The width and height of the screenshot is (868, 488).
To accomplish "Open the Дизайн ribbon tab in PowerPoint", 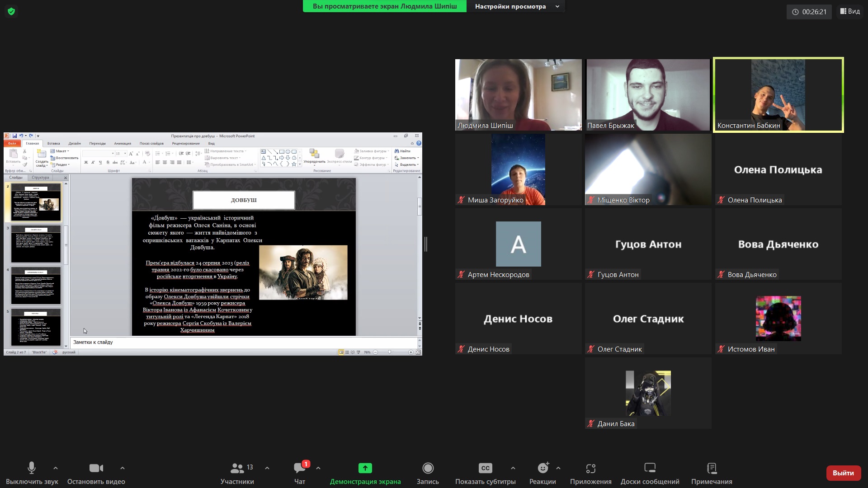I will 75,143.
